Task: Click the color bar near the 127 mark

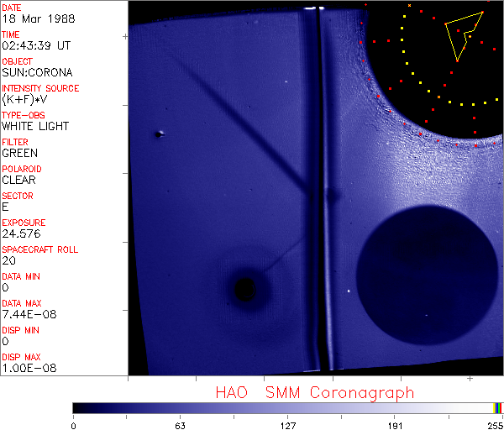Action: coord(287,407)
